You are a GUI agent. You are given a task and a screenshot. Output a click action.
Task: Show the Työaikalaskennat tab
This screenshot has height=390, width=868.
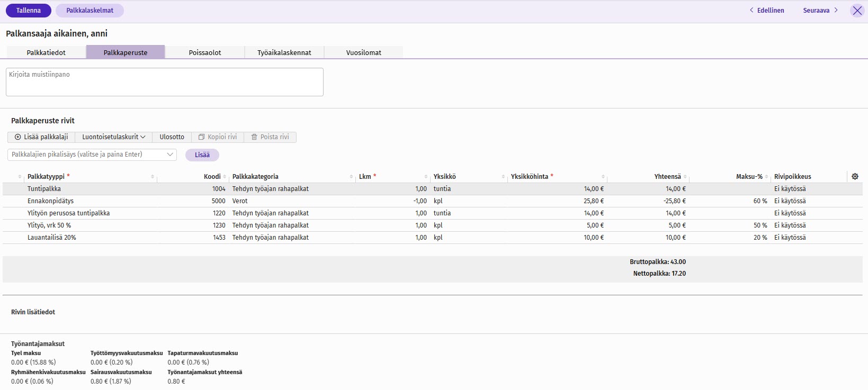point(284,52)
